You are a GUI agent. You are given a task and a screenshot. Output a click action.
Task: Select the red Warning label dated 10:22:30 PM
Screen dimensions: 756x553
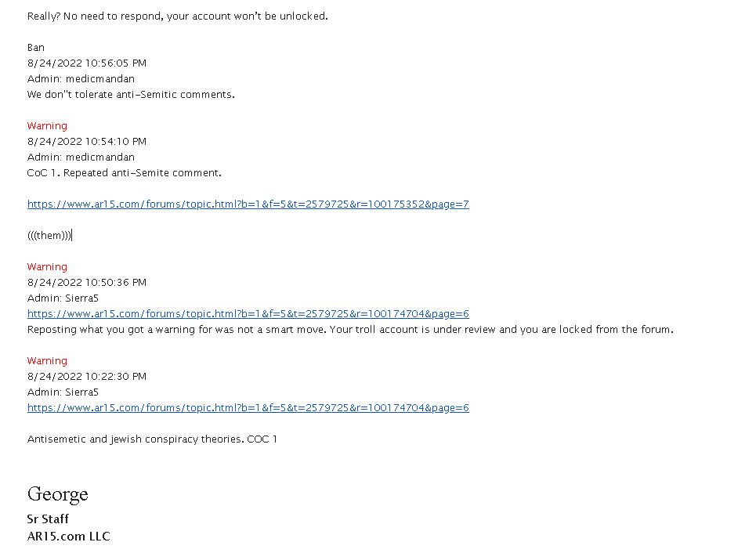click(47, 360)
